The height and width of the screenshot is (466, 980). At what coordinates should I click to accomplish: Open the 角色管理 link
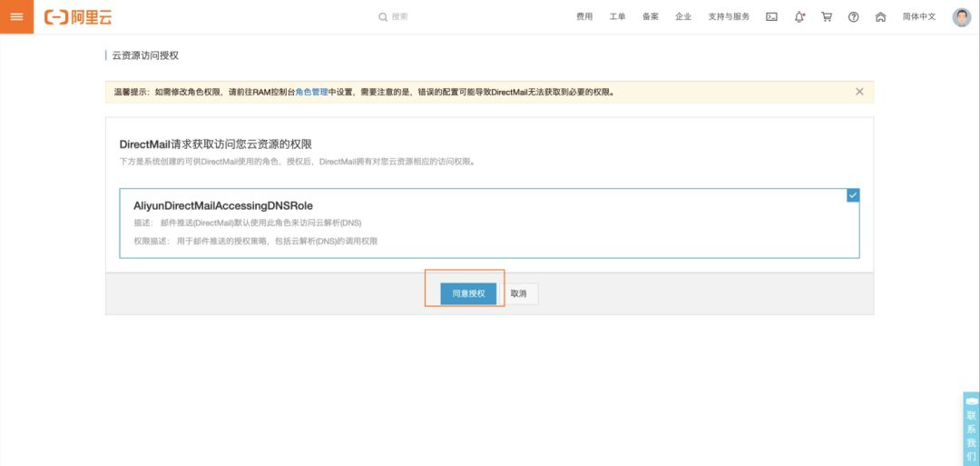312,92
